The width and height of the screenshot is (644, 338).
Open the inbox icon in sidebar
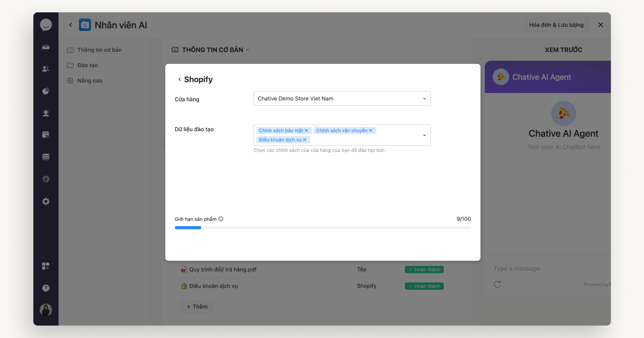coord(46,47)
